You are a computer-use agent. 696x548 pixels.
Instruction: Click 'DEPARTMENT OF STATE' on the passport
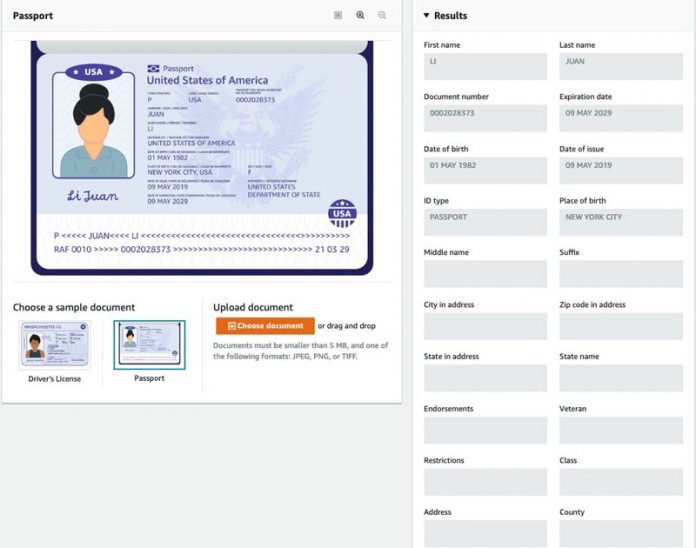pos(284,194)
